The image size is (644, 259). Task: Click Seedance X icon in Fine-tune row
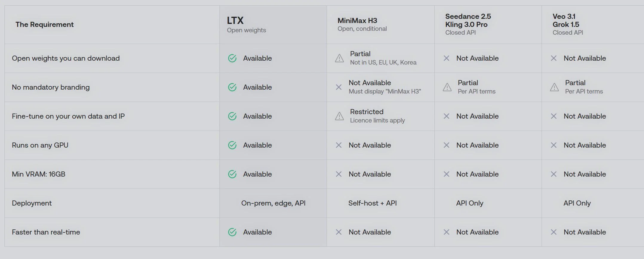tap(446, 116)
